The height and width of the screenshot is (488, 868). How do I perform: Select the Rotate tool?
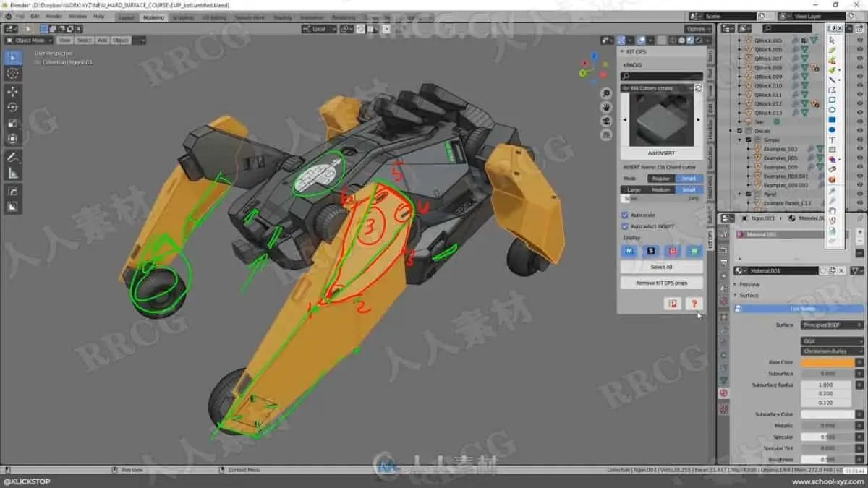pos(13,107)
